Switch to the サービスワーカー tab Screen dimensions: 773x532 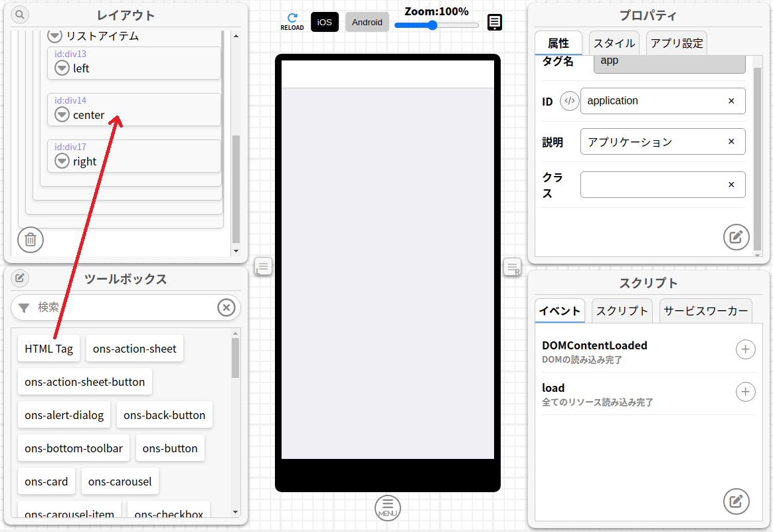[x=705, y=311]
